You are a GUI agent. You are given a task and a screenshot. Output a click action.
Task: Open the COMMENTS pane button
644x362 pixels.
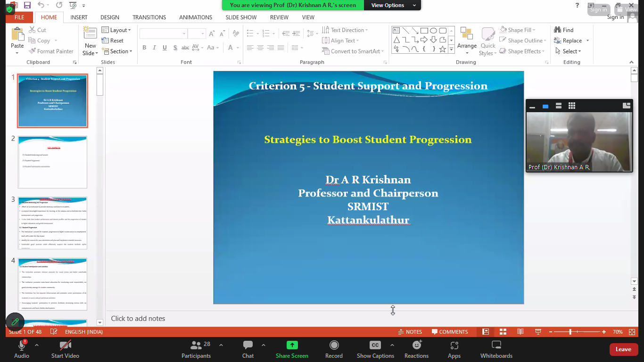point(450,332)
